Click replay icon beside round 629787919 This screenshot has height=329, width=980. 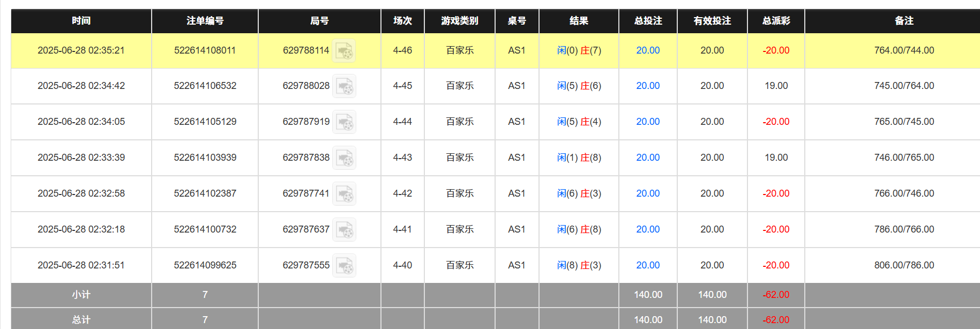point(344,122)
